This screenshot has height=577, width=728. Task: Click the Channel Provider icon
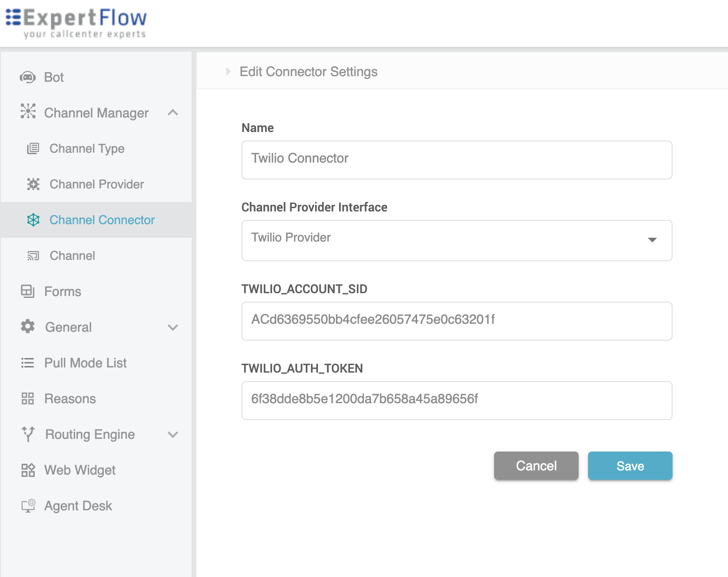(33, 184)
